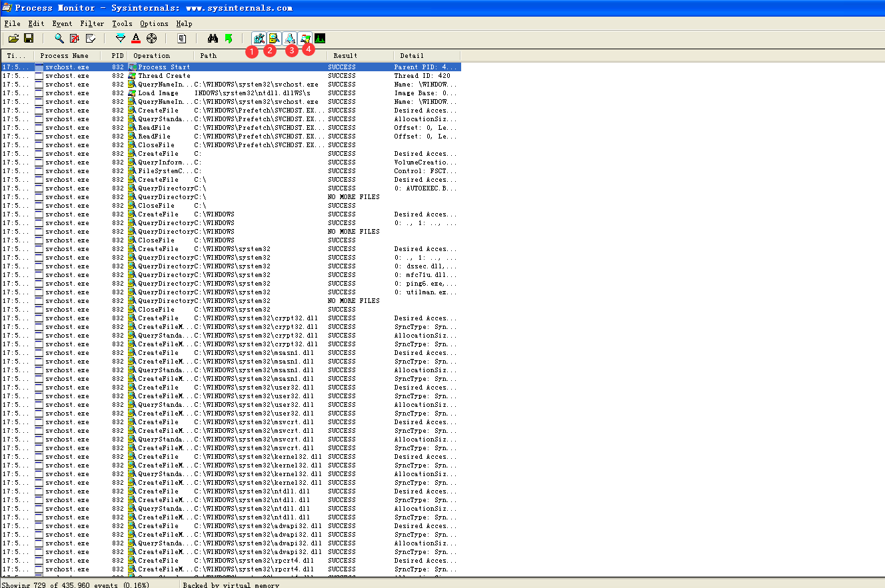The height and width of the screenshot is (588, 885).
Task: Click the Thread Create row's operation icon
Action: coord(132,76)
